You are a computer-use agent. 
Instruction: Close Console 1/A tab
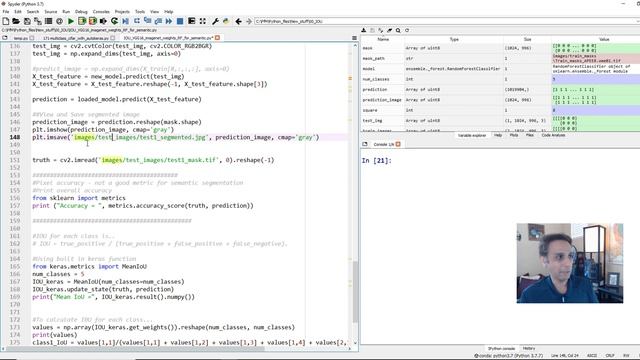[x=398, y=144]
